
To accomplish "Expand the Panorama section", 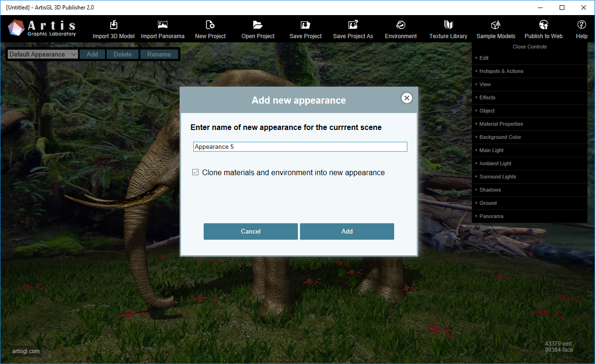I will tap(529, 216).
